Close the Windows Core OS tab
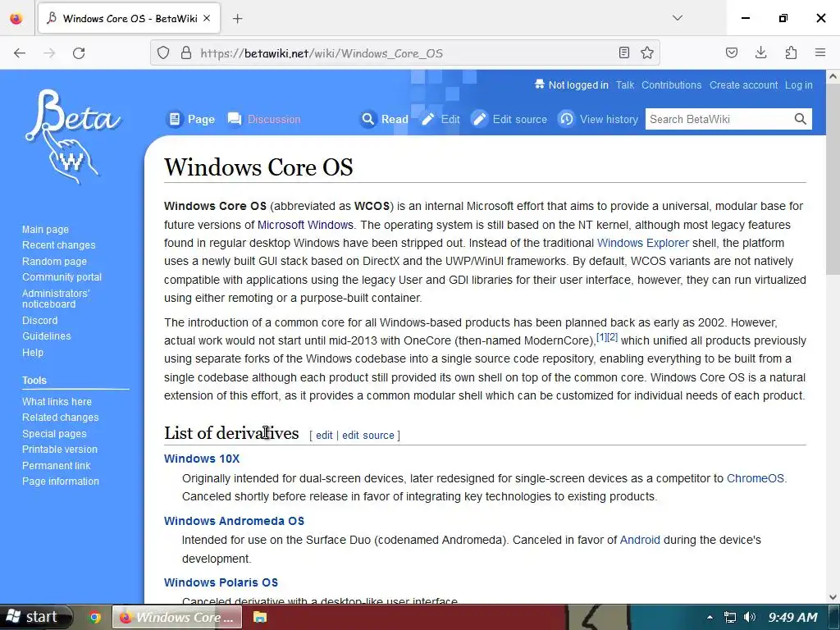Screen dimensions: 840x630 tap(207, 18)
